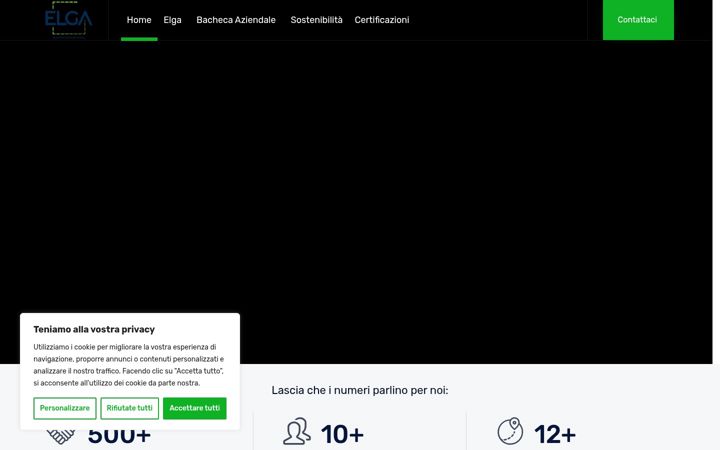
Task: Go to Bacheca Aziendale page
Action: point(236,20)
